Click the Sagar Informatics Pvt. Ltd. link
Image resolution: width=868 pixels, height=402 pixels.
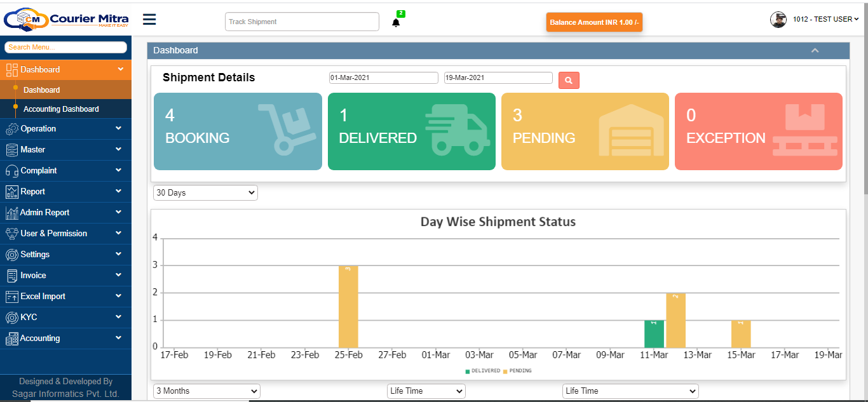click(65, 394)
